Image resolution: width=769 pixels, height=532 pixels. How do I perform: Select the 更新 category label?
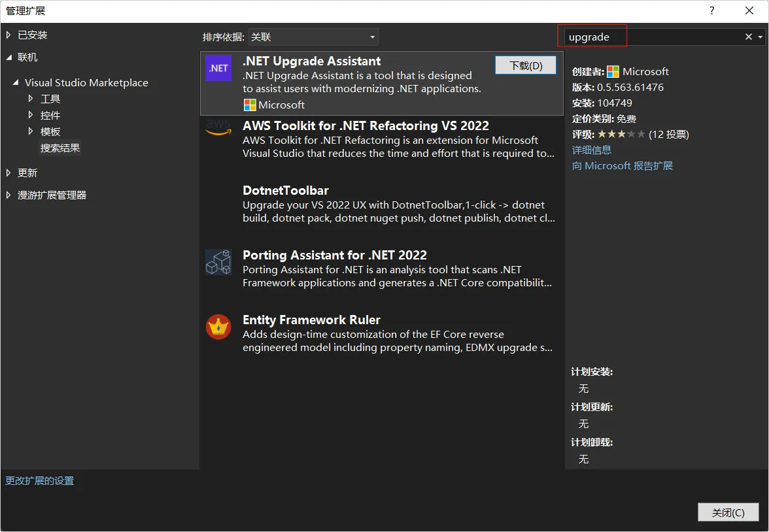[x=27, y=173]
